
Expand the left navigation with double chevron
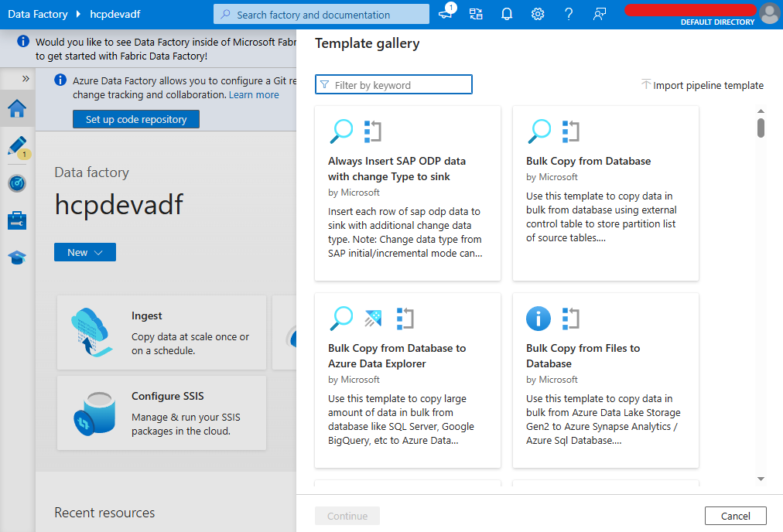click(x=26, y=78)
